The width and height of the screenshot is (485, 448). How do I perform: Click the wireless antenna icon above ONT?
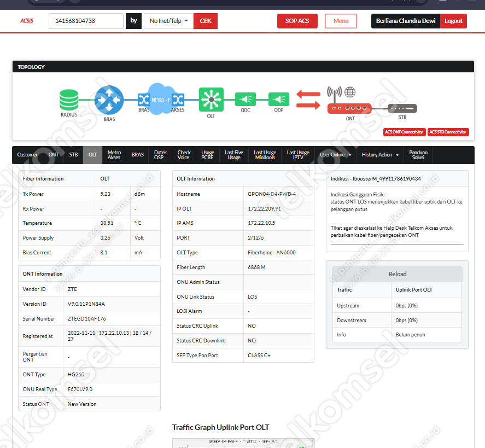click(335, 94)
